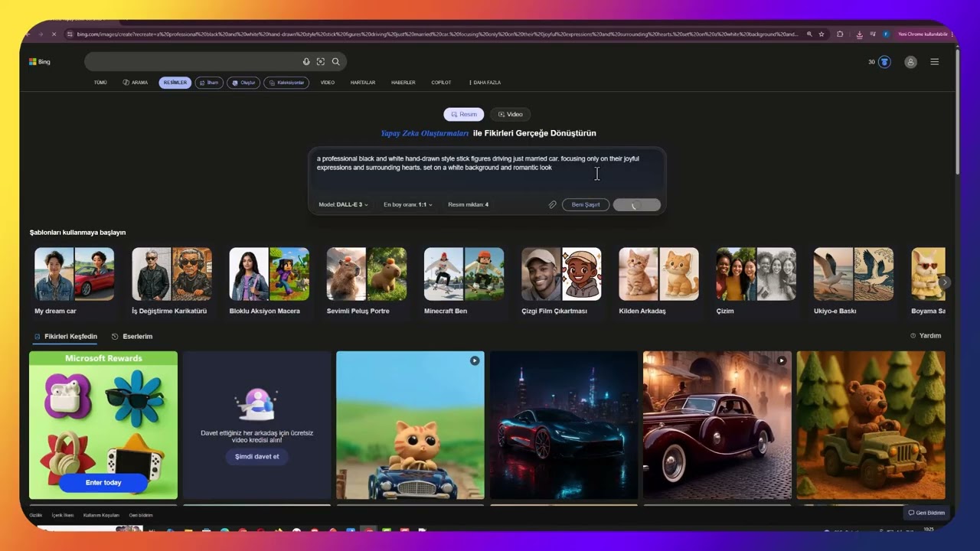
Task: Select the İş Değiştirme Karikatürü template
Action: click(x=171, y=281)
